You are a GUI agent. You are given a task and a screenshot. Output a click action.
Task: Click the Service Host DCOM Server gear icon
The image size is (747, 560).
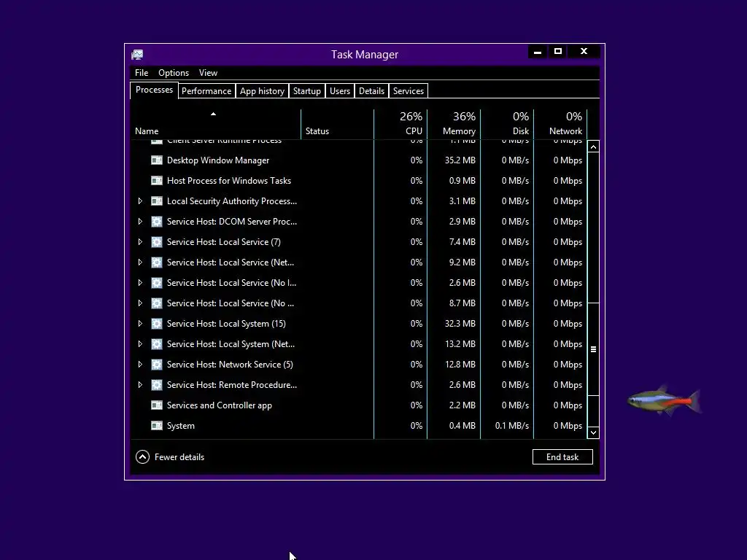[157, 222]
